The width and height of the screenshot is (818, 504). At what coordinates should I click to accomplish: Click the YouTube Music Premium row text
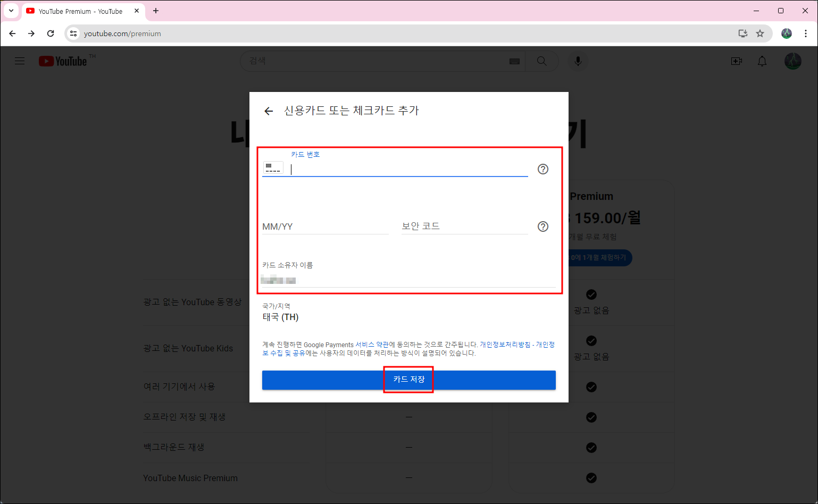pos(190,478)
